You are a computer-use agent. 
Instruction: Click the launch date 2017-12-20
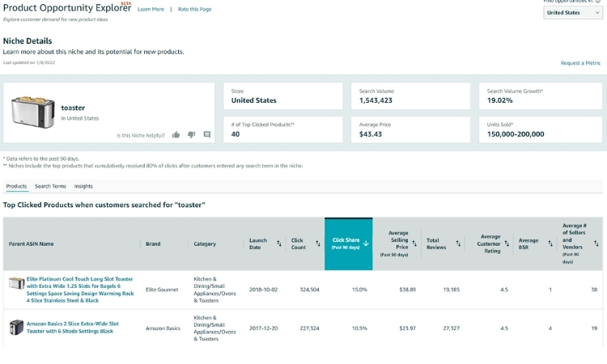(263, 328)
